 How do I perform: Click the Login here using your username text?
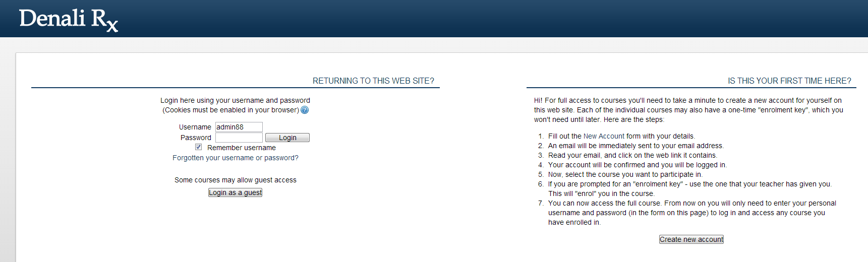(235, 100)
